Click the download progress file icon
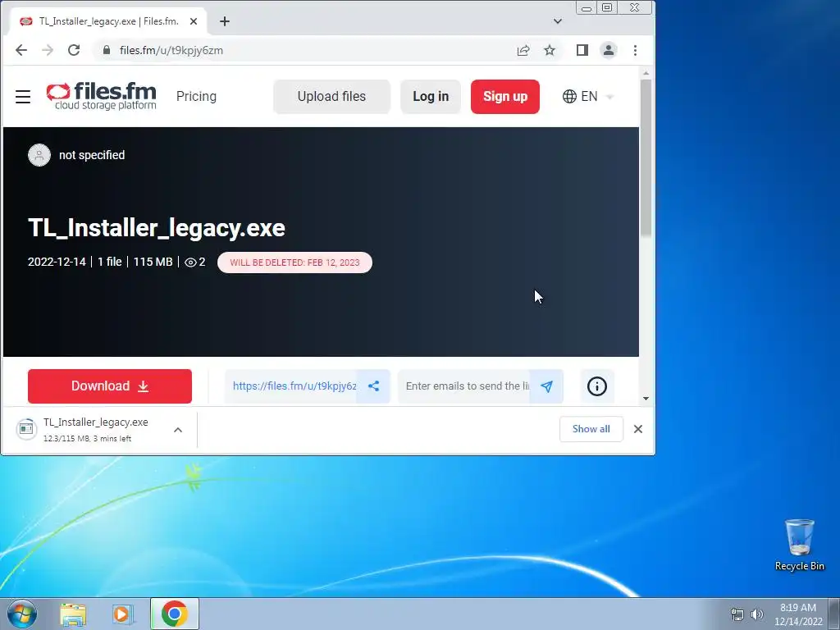 tap(26, 429)
